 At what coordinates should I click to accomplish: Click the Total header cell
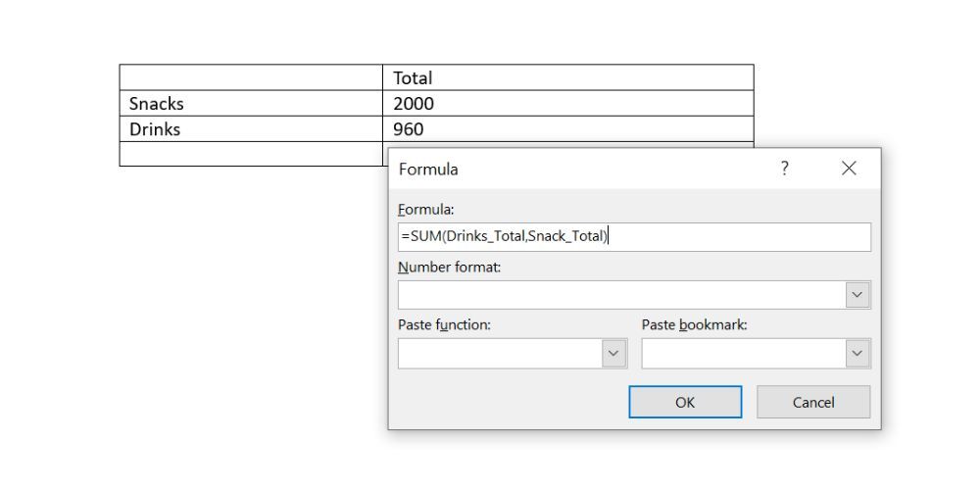[x=568, y=78]
